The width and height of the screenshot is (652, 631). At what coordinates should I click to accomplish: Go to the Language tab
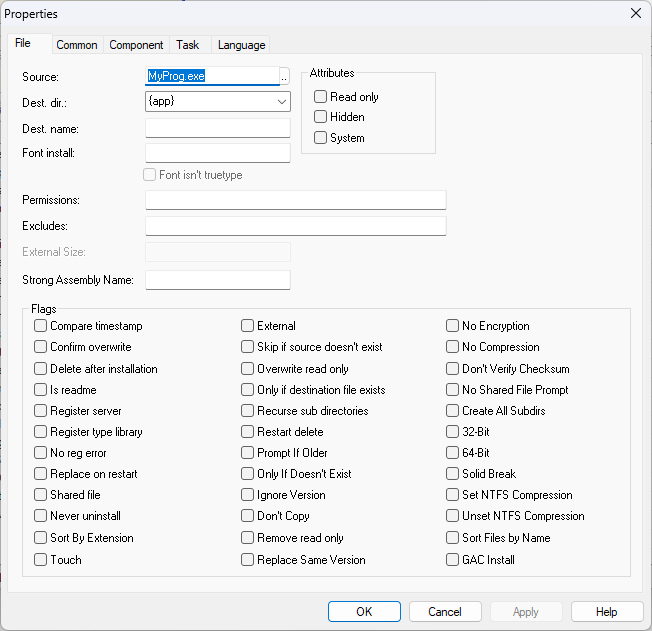click(x=242, y=45)
